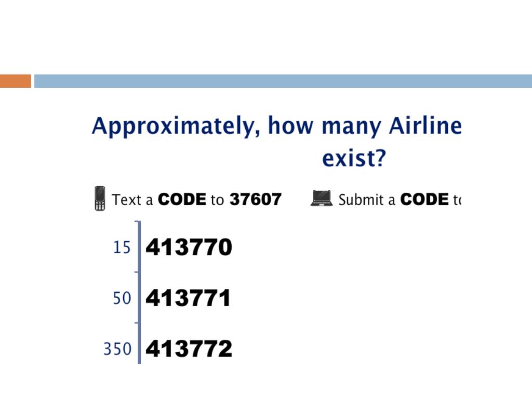Screen dimensions: 532x399
Task: Click the orange block in header bar
Action: pos(15,81)
